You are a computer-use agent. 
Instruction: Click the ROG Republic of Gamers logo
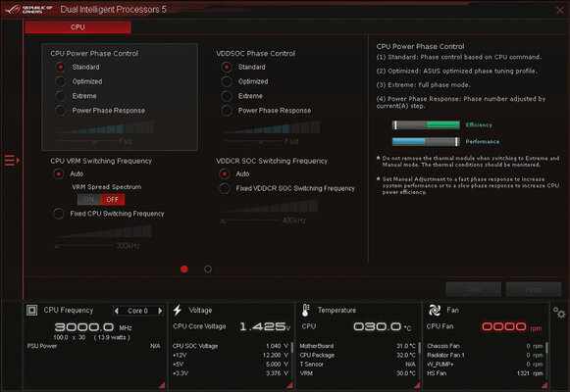click(28, 10)
